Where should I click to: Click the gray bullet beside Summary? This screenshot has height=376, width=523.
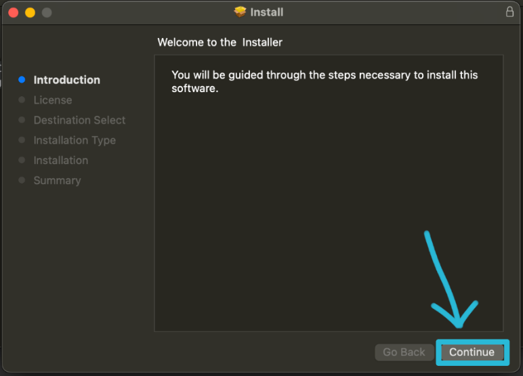click(x=22, y=180)
